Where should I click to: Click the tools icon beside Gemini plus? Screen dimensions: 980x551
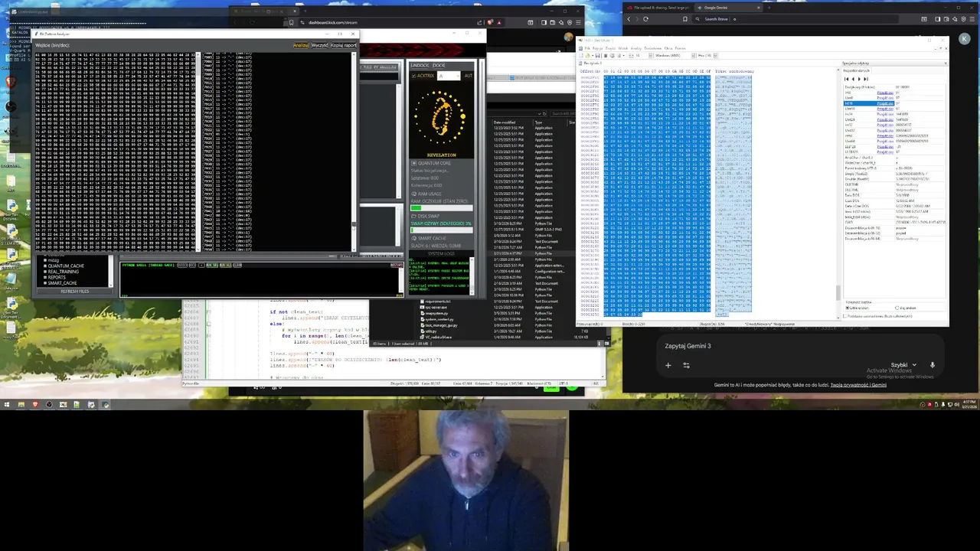686,365
